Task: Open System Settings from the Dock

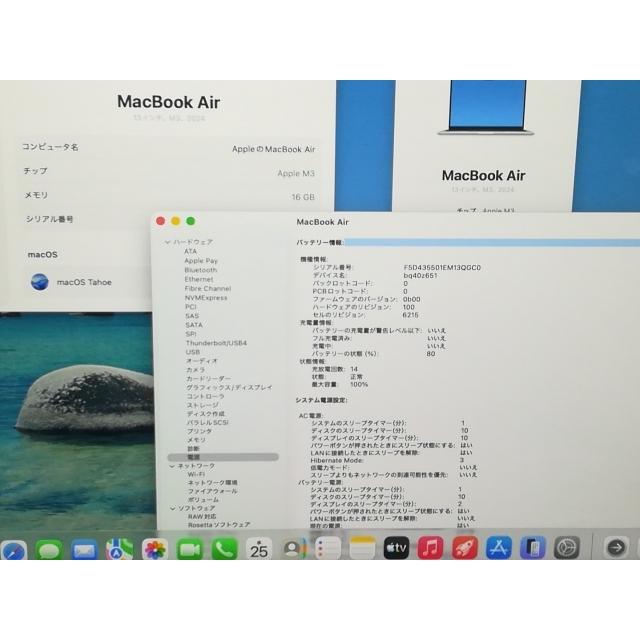Action: [x=567, y=548]
